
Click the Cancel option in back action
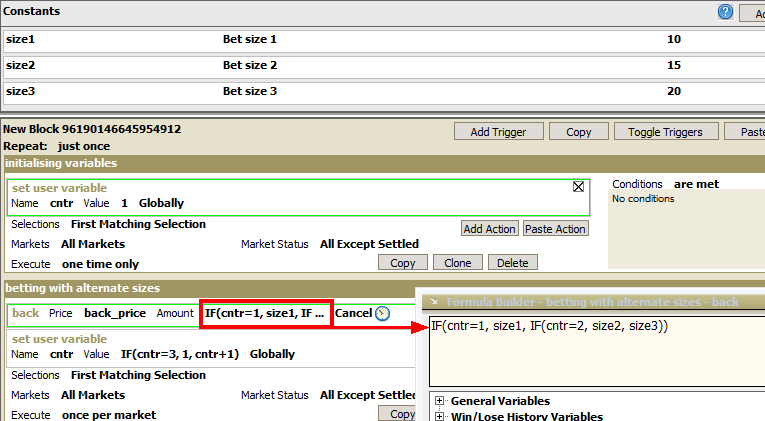coord(353,313)
